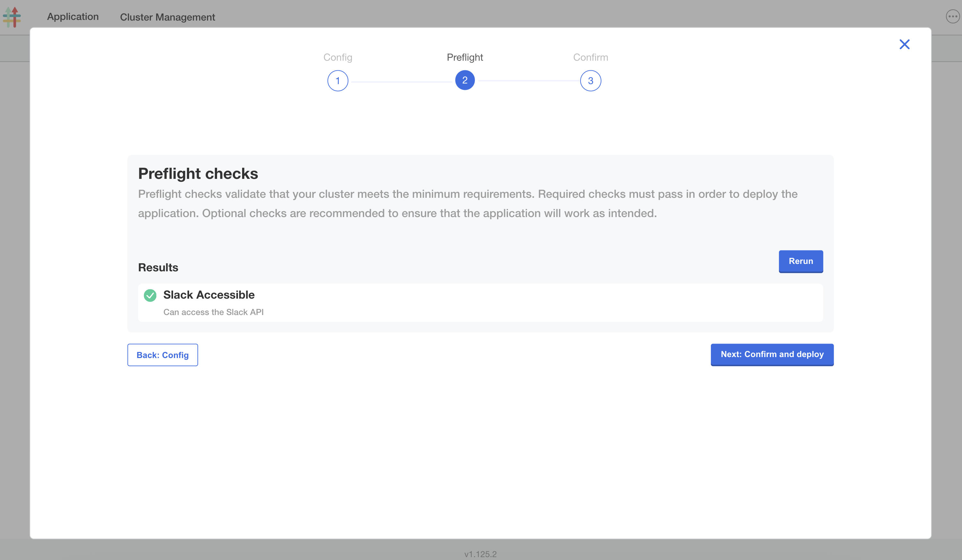This screenshot has width=962, height=560.
Task: Click the Preflight step label
Action: (465, 57)
